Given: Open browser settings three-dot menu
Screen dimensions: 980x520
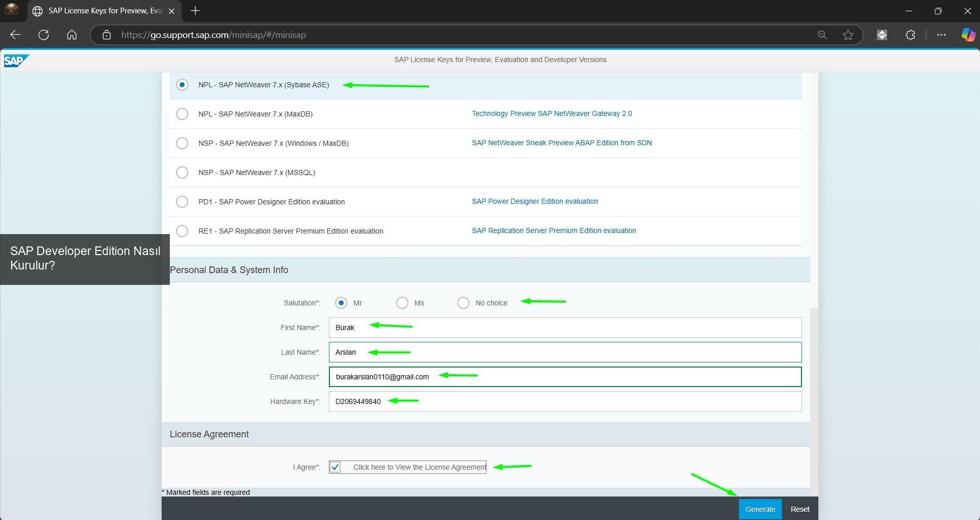Looking at the screenshot, I should pos(941,35).
